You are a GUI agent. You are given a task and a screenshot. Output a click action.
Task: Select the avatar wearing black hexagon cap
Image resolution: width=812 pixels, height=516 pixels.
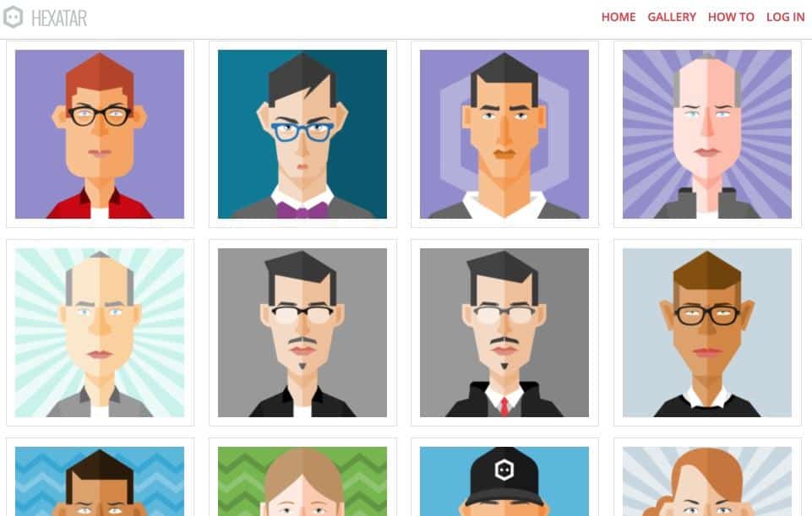point(504,481)
